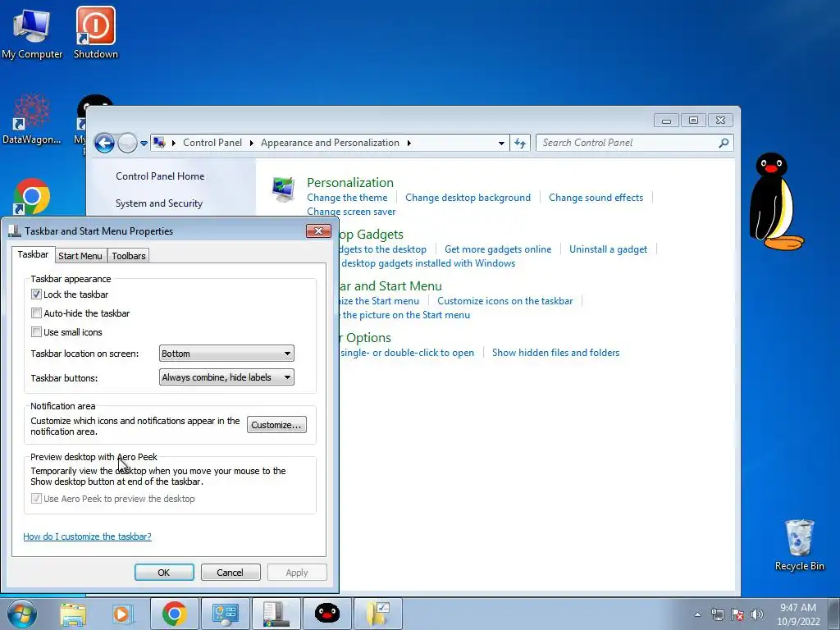The height and width of the screenshot is (630, 840).
Task: Select the Taskbar tab
Action: pos(33,254)
